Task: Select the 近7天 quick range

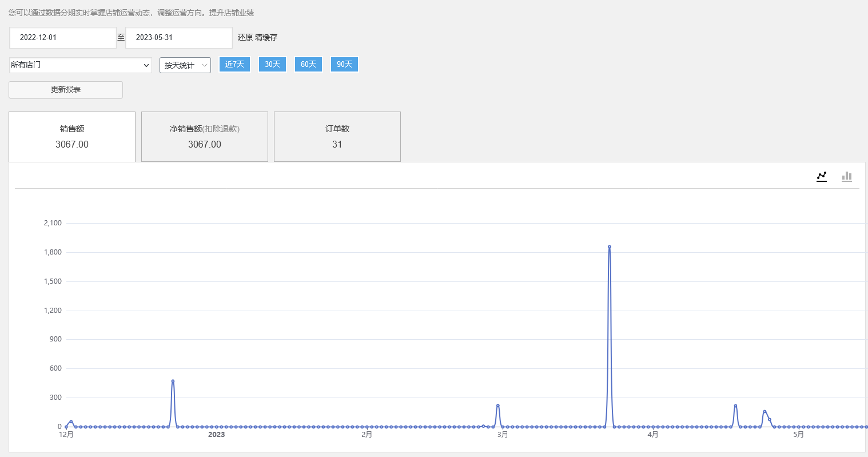Action: click(x=234, y=64)
